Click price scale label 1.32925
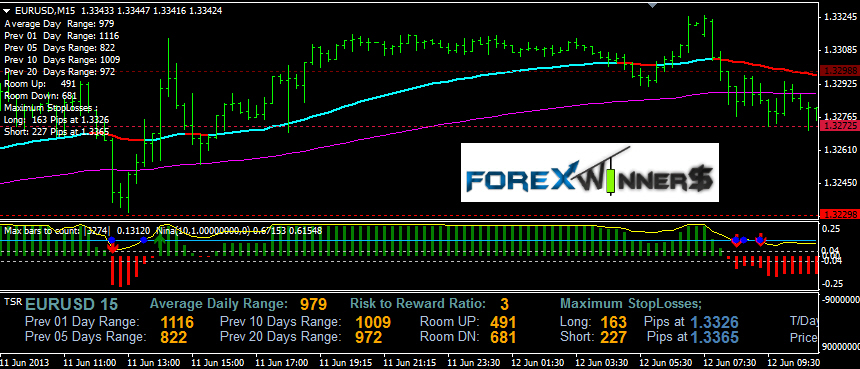 pos(840,84)
